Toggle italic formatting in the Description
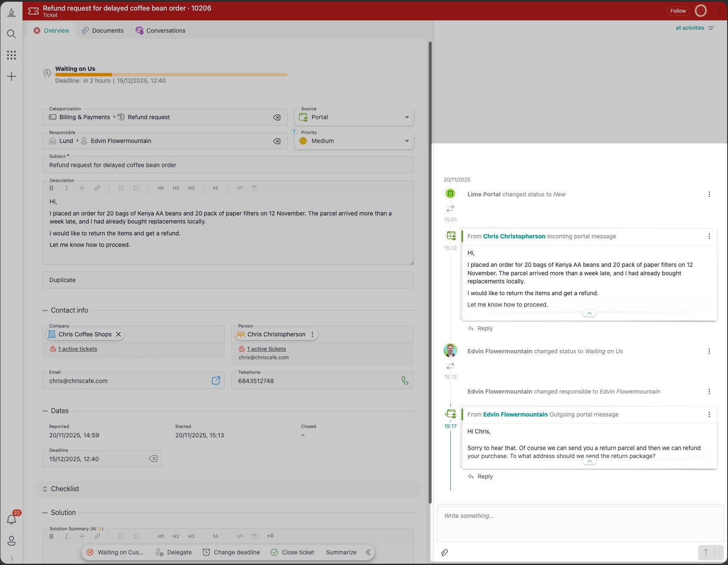Screen dimensions: 728x565 click(66, 188)
